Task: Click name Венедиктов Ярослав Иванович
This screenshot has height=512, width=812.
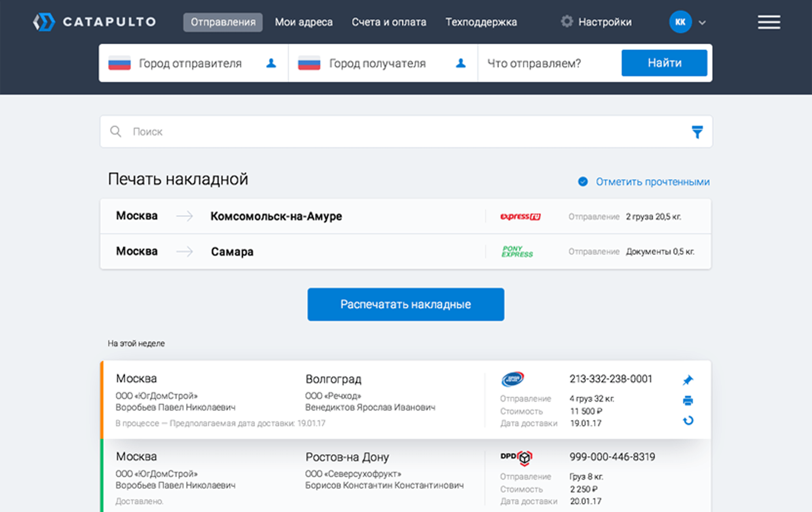Action: click(x=370, y=407)
